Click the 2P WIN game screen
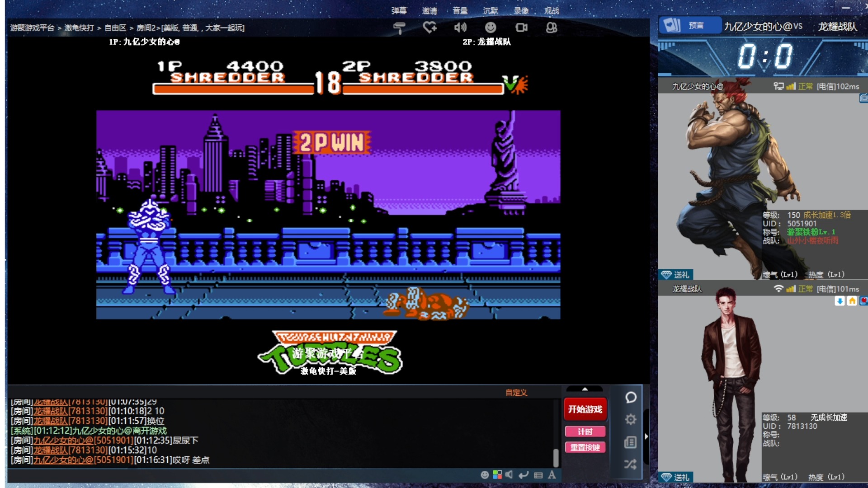 (328, 215)
